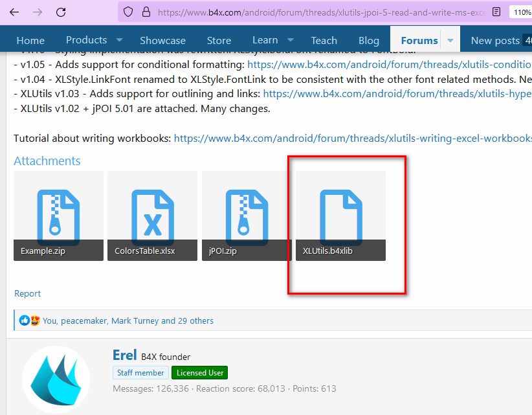Viewport: 532px width, 415px height.
Task: Click the browser forward arrow
Action: [x=38, y=12]
